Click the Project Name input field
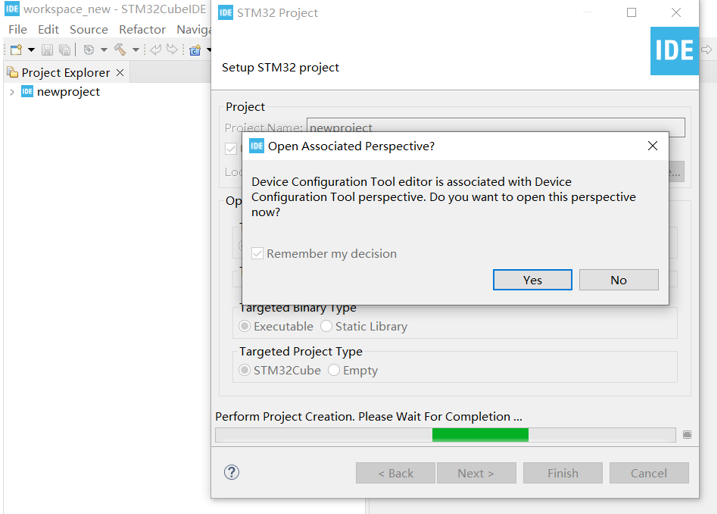Image resolution: width=717 pixels, height=514 pixels. (x=496, y=127)
